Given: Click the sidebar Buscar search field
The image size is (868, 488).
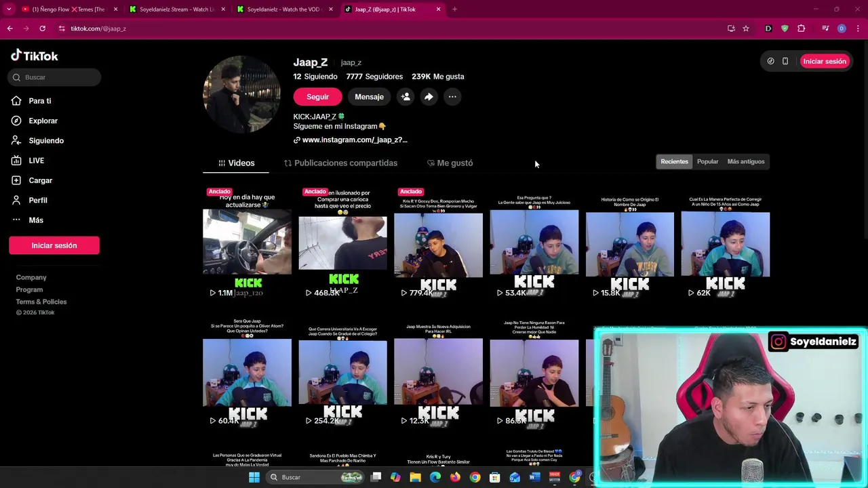Looking at the screenshot, I should coord(55,77).
